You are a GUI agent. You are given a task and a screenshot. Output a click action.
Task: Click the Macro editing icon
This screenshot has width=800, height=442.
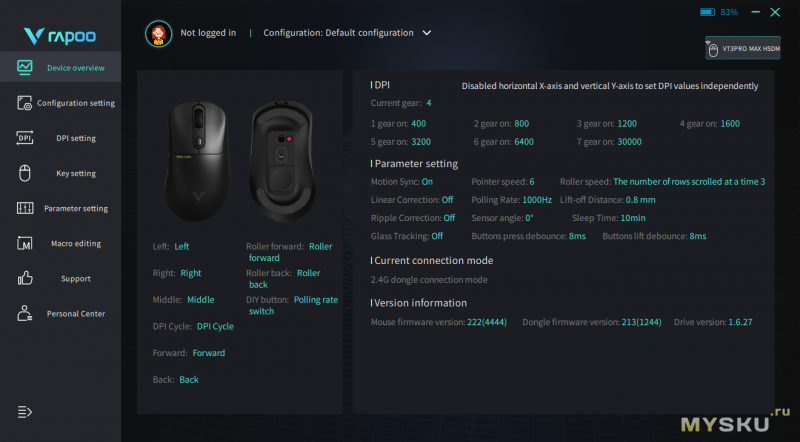(x=26, y=243)
